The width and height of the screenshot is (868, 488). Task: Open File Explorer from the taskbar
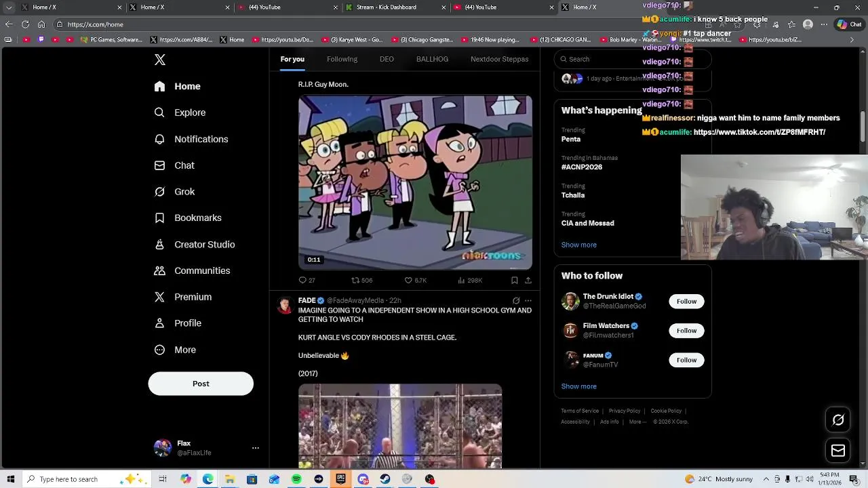230,479
